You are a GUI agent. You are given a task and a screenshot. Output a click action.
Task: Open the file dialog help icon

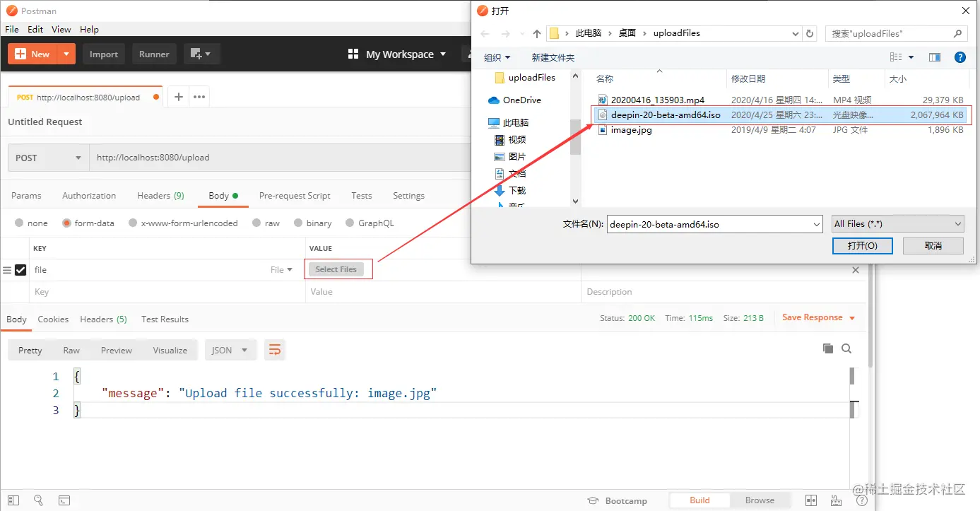click(x=960, y=57)
